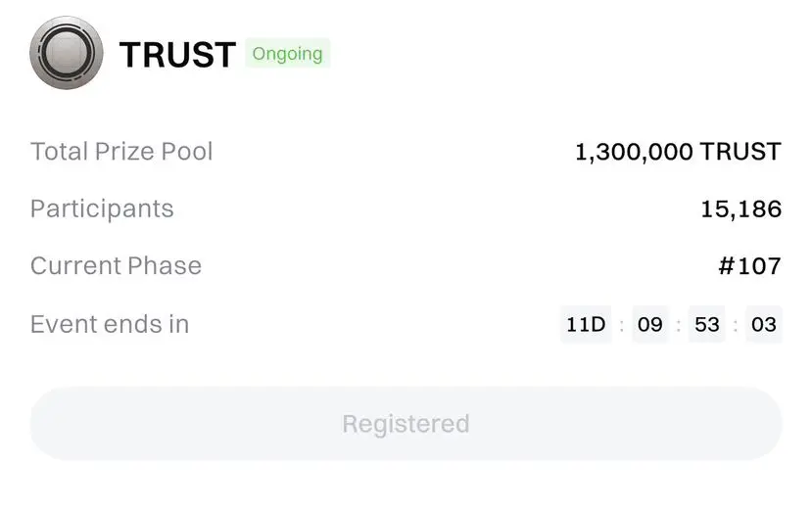Viewport: 812px width, 511px height.
Task: Click the green Ongoing status badge
Action: click(288, 54)
